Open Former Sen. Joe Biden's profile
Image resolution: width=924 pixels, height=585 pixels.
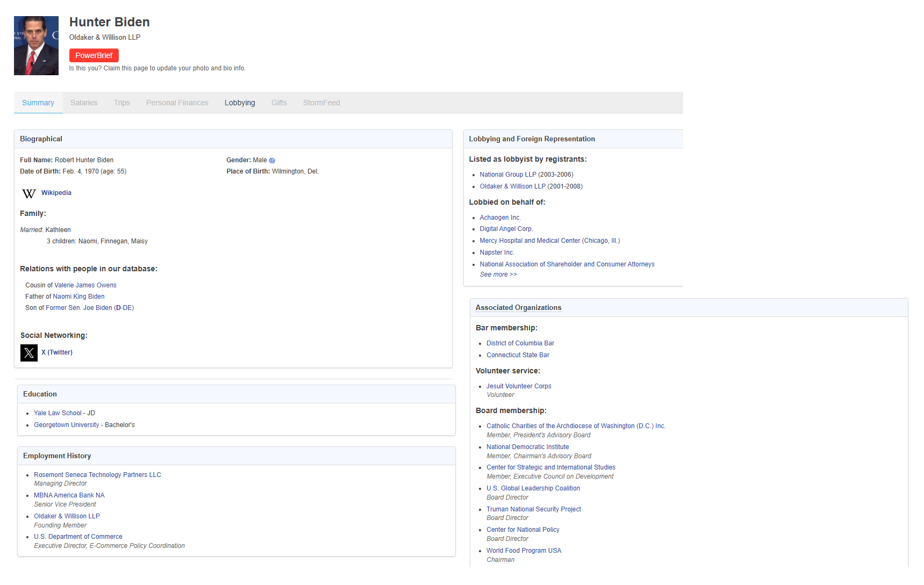(x=79, y=308)
